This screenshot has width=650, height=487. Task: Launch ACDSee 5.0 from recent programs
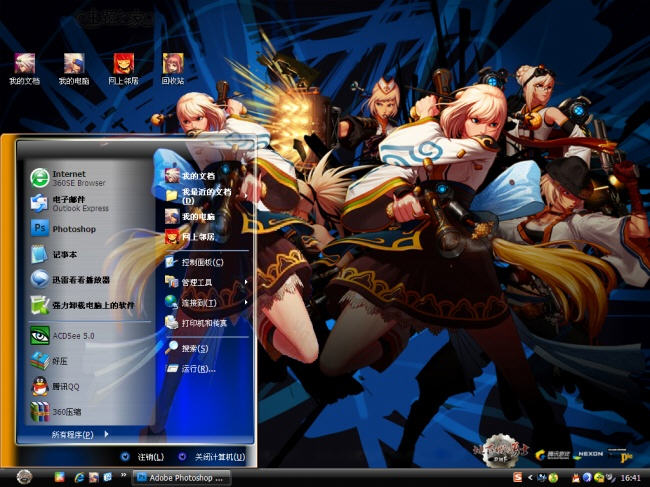[x=89, y=336]
